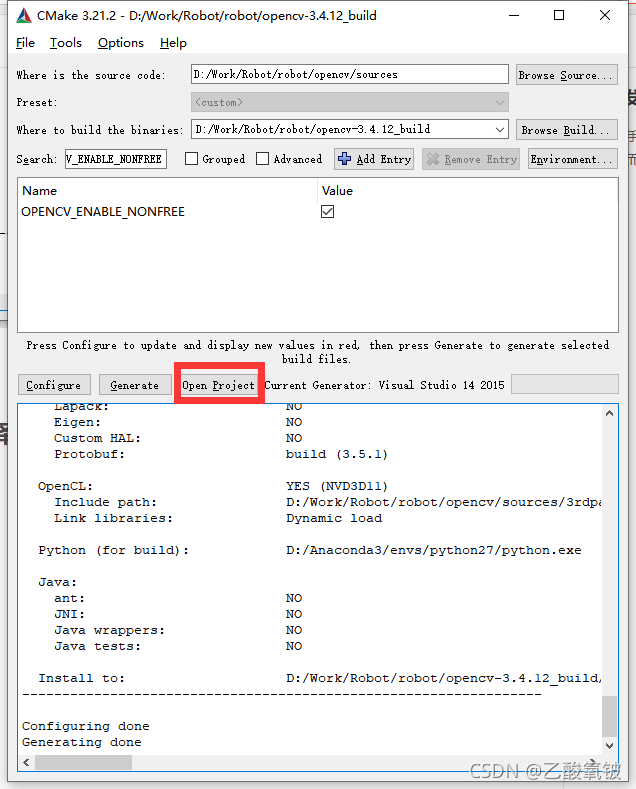The width and height of the screenshot is (636, 789).
Task: Click Browse Source button
Action: (x=567, y=75)
